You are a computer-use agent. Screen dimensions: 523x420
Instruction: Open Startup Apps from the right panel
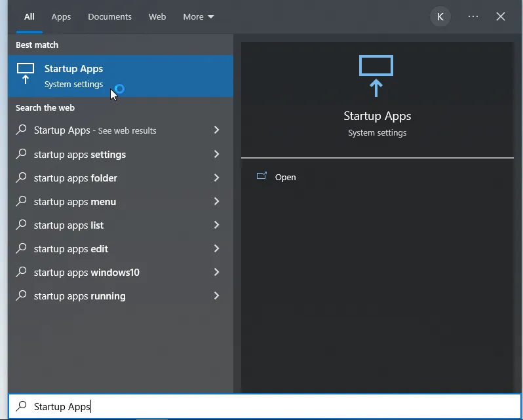coord(286,178)
